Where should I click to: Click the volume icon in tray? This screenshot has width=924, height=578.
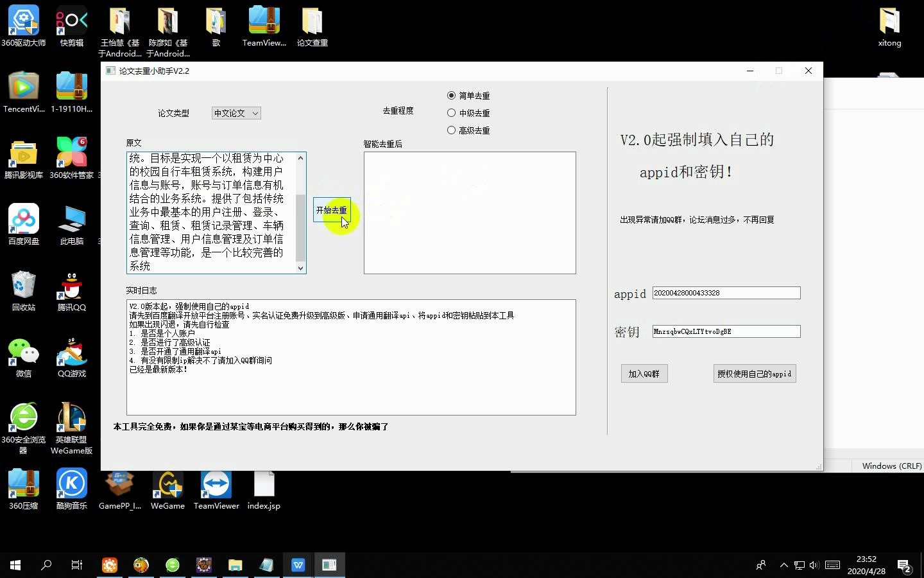pyautogui.click(x=814, y=565)
